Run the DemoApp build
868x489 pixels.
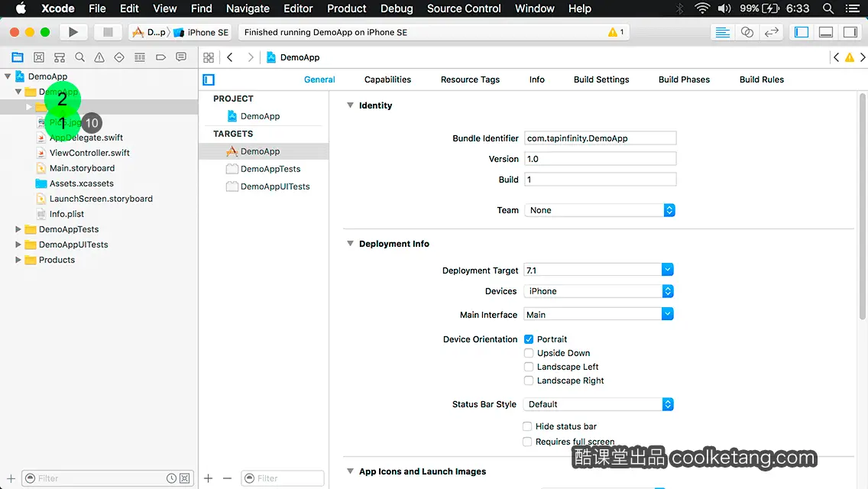click(x=73, y=32)
